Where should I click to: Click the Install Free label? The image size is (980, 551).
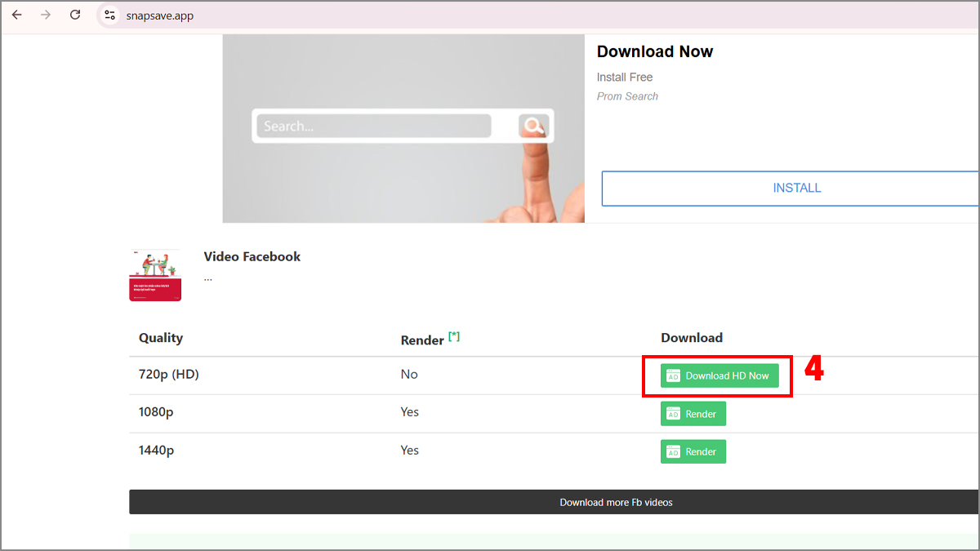click(624, 77)
